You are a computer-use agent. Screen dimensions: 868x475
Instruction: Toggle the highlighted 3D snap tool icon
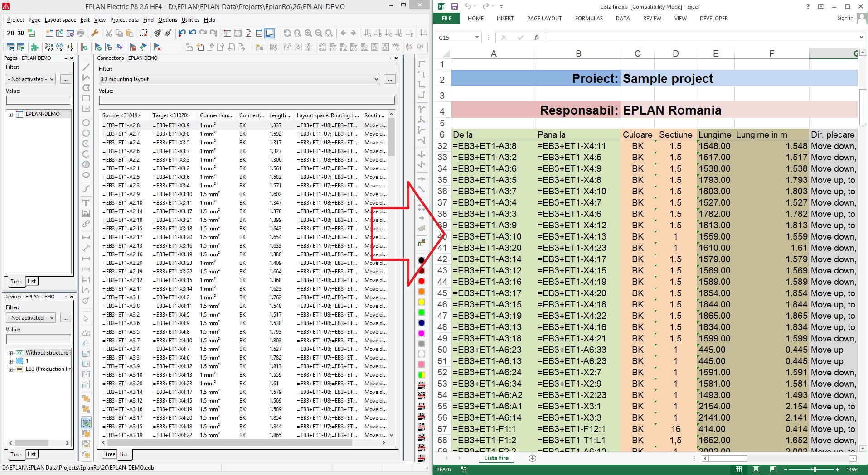coord(86,423)
